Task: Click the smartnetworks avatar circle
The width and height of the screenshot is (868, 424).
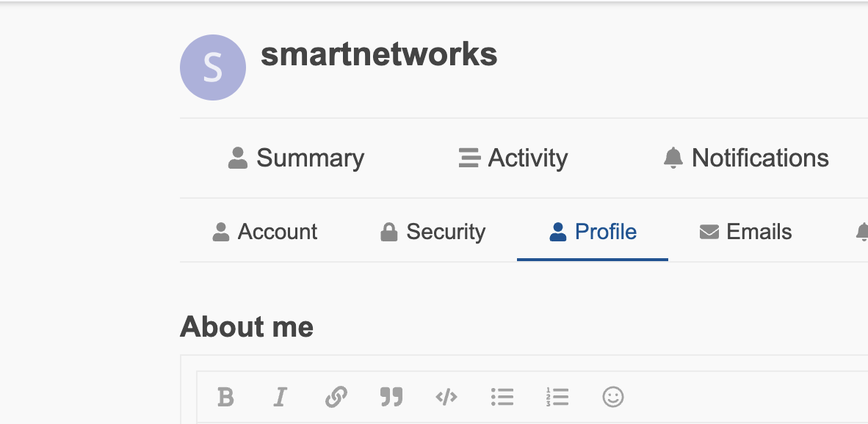Action: click(x=213, y=67)
